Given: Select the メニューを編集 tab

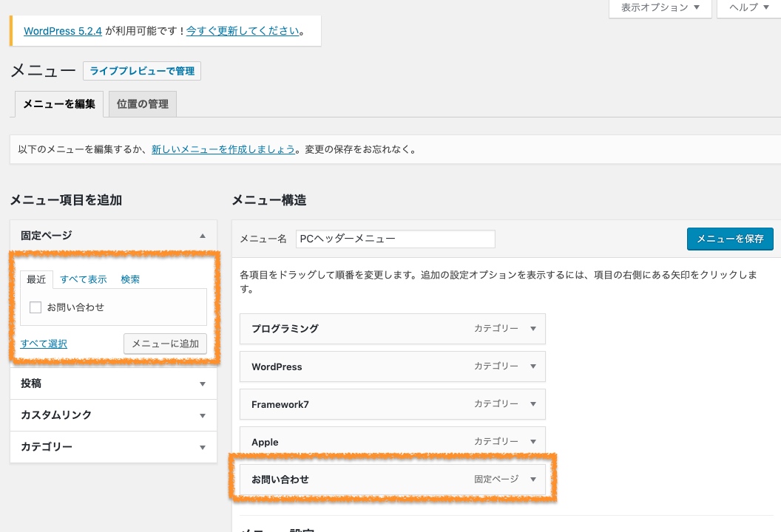Looking at the screenshot, I should (x=59, y=104).
